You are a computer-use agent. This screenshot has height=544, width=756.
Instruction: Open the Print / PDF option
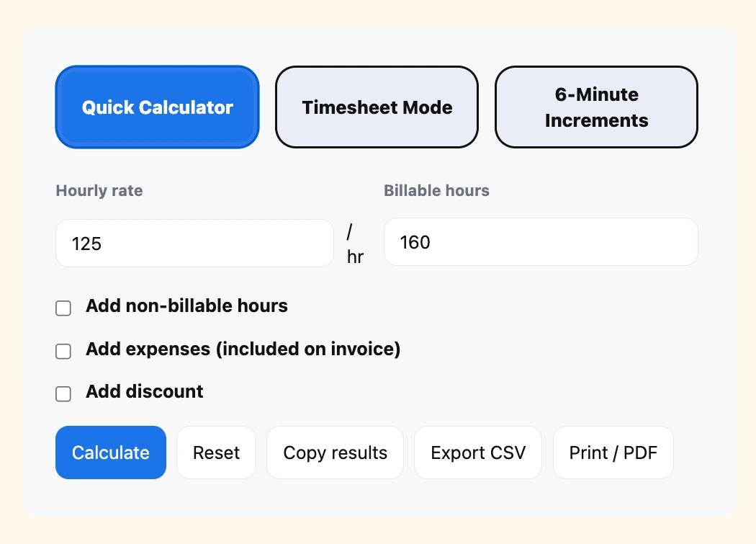pos(613,452)
